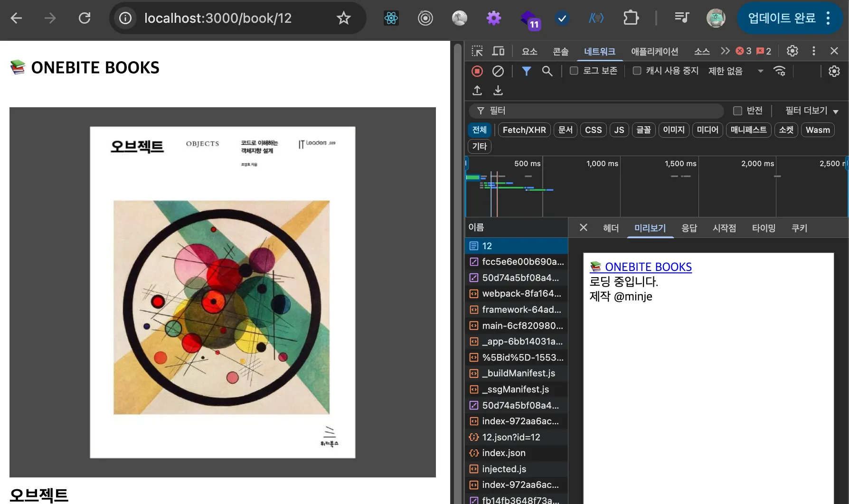Image resolution: width=849 pixels, height=504 pixels.
Task: Open the Chrome profile avatar
Action: 716,18
